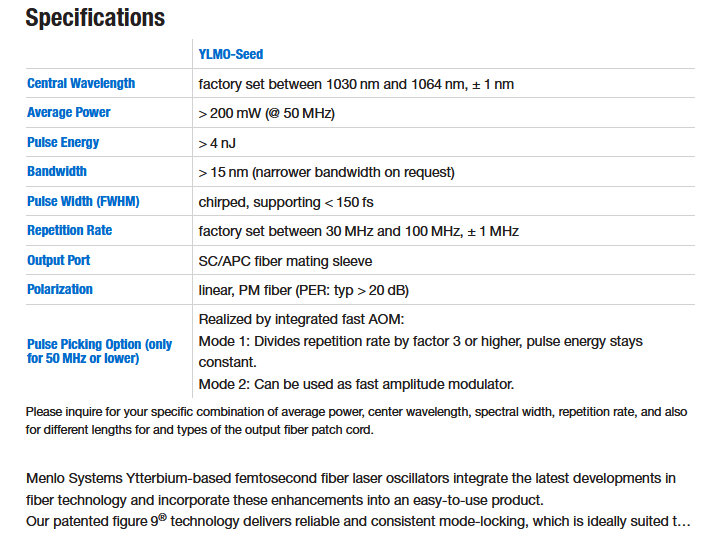Click the Polarization row label
Screen dimensions: 711x543
click(x=60, y=289)
